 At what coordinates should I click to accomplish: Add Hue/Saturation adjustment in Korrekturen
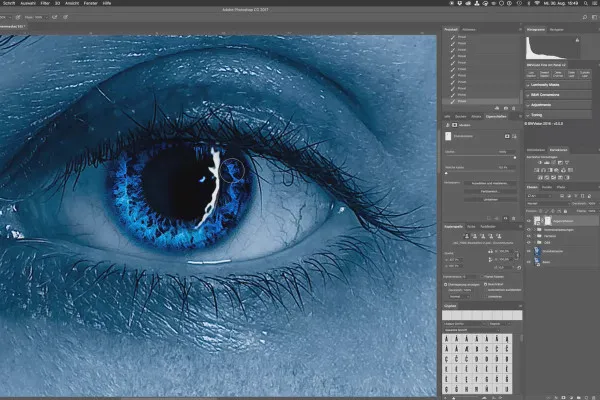(x=536, y=170)
